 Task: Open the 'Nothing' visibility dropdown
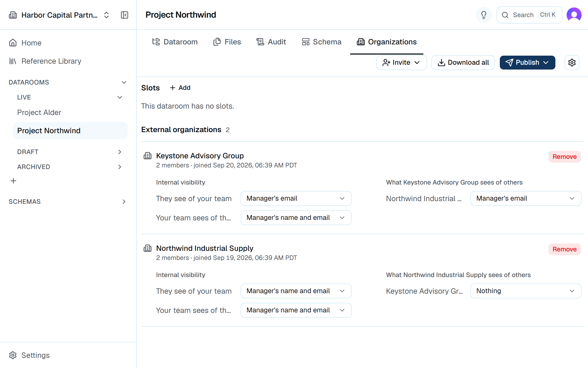(526, 291)
